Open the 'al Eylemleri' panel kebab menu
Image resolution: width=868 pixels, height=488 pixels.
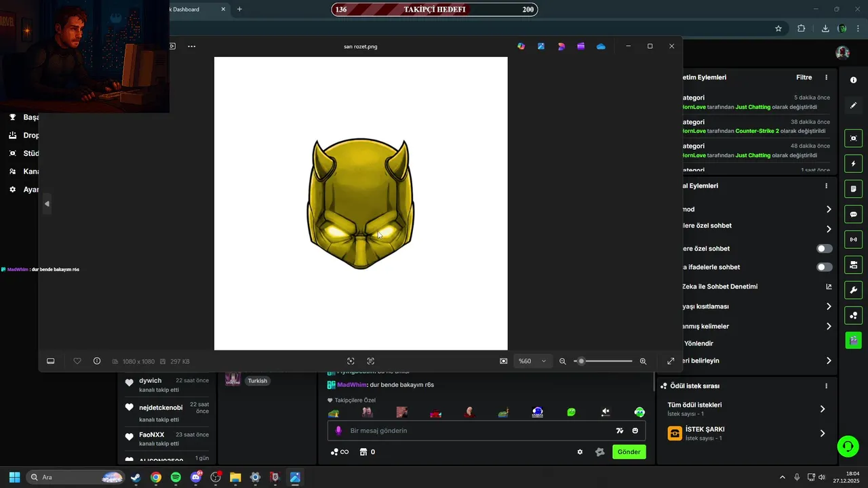(x=826, y=186)
